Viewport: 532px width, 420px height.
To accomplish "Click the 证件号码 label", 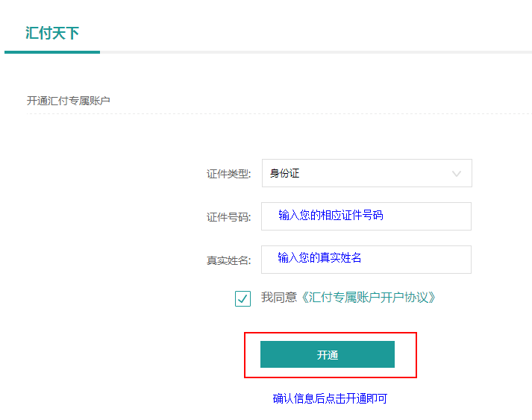I will tap(228, 217).
